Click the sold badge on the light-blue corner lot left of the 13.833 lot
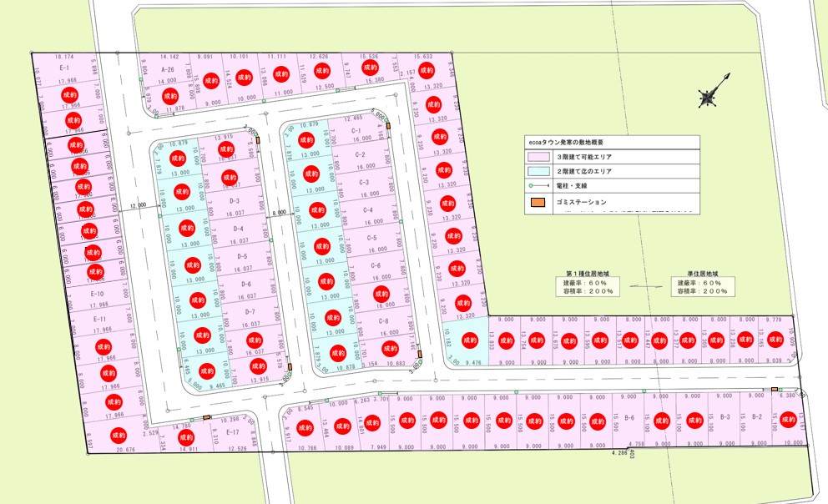 point(469,340)
